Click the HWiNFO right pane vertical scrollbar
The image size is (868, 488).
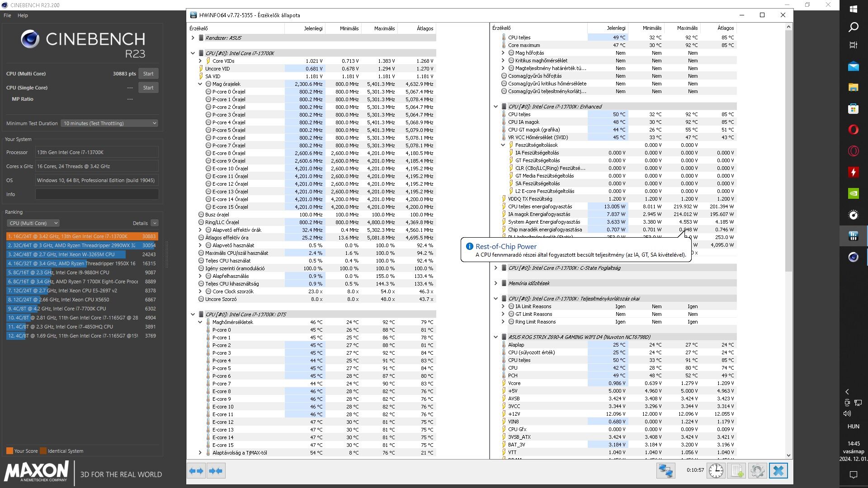[x=788, y=151]
